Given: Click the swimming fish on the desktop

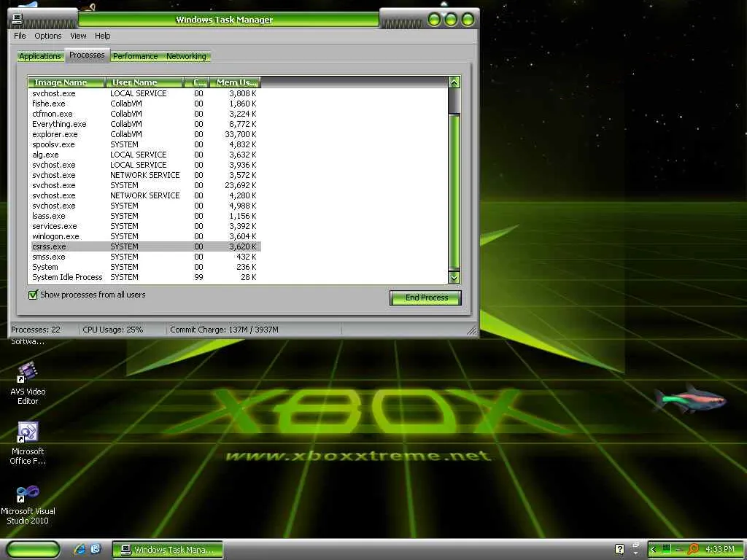Looking at the screenshot, I should pos(690,399).
